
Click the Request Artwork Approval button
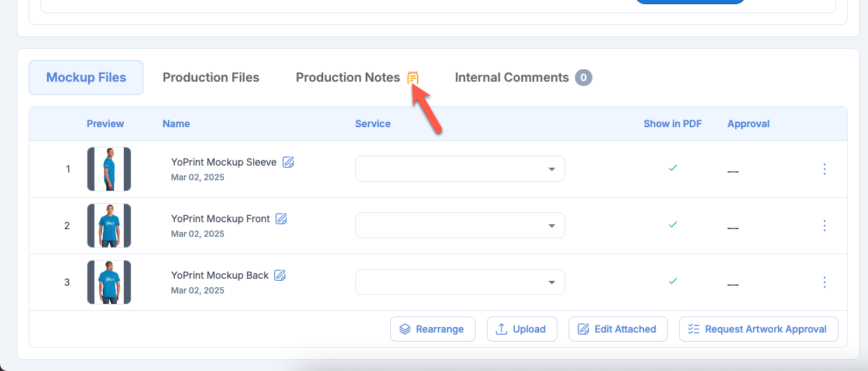pyautogui.click(x=758, y=329)
